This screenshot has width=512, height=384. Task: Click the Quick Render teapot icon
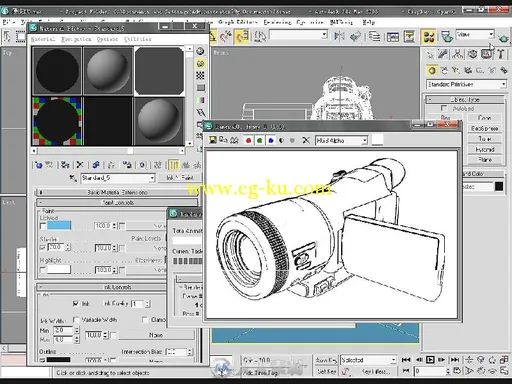click(503, 38)
